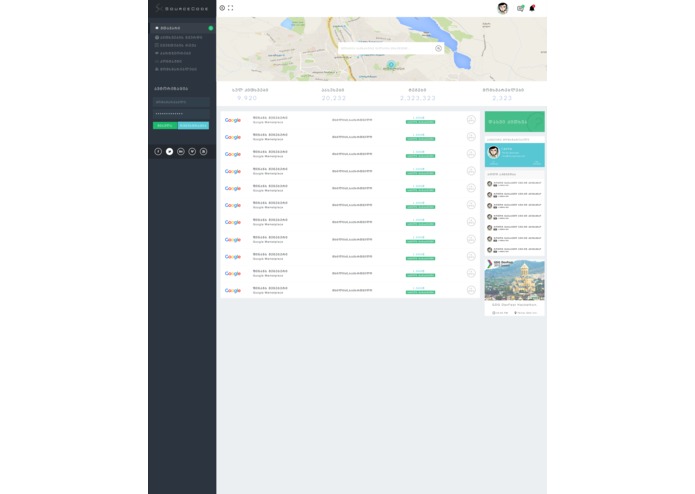Click the teal button beside the green login button
This screenshot has width=695, height=494.
click(x=193, y=126)
